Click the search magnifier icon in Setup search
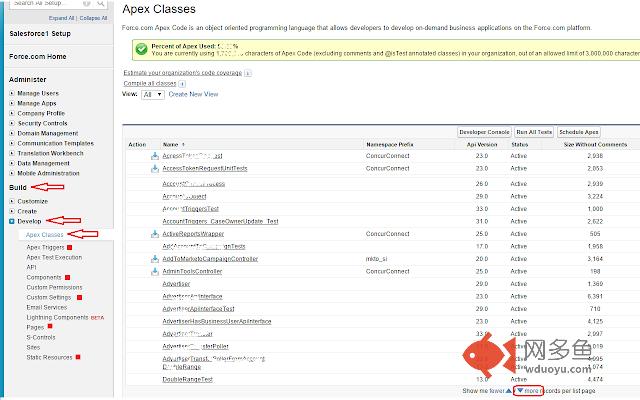The height and width of the screenshot is (400, 640). (x=100, y=3)
